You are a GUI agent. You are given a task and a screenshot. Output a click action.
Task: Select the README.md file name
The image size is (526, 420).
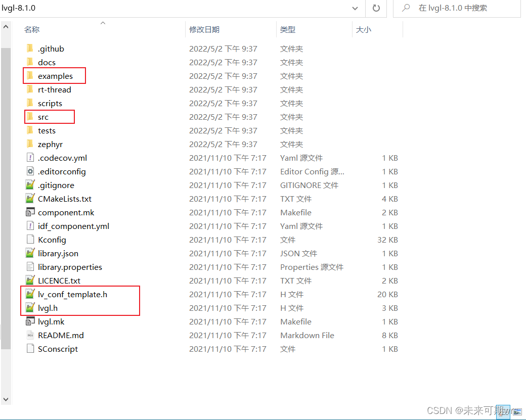click(x=61, y=335)
